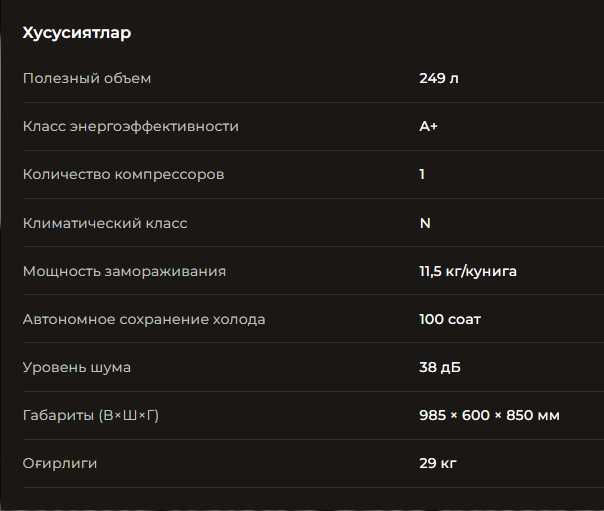Click the Уровень шума label

point(77,367)
